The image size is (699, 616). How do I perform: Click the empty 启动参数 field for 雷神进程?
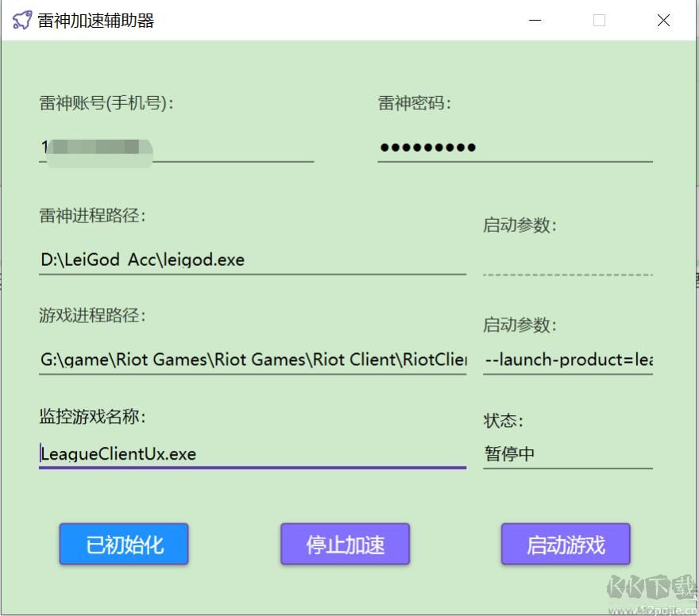point(568,261)
